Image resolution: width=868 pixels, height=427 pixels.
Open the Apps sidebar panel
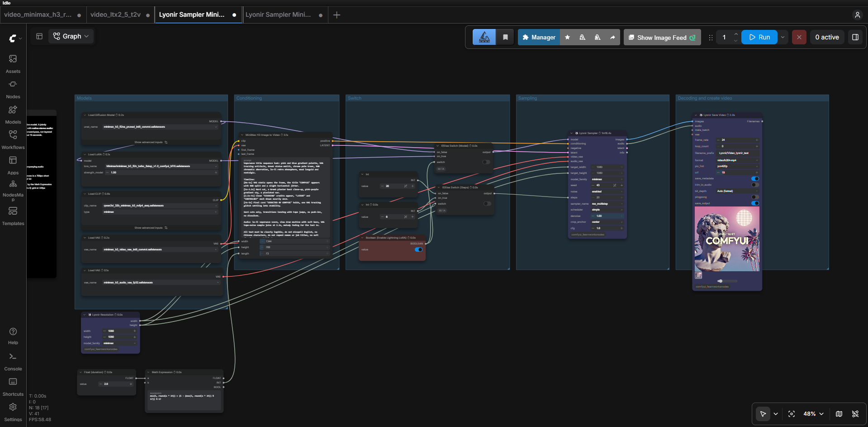(x=13, y=165)
